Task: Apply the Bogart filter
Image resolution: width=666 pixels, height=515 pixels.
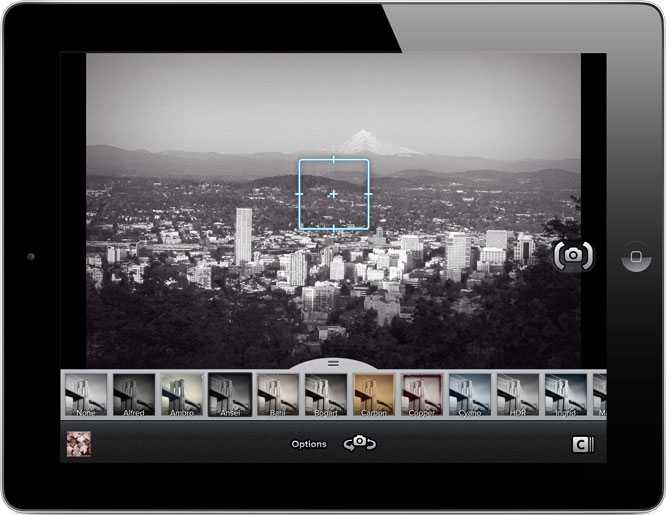Action: [326, 394]
